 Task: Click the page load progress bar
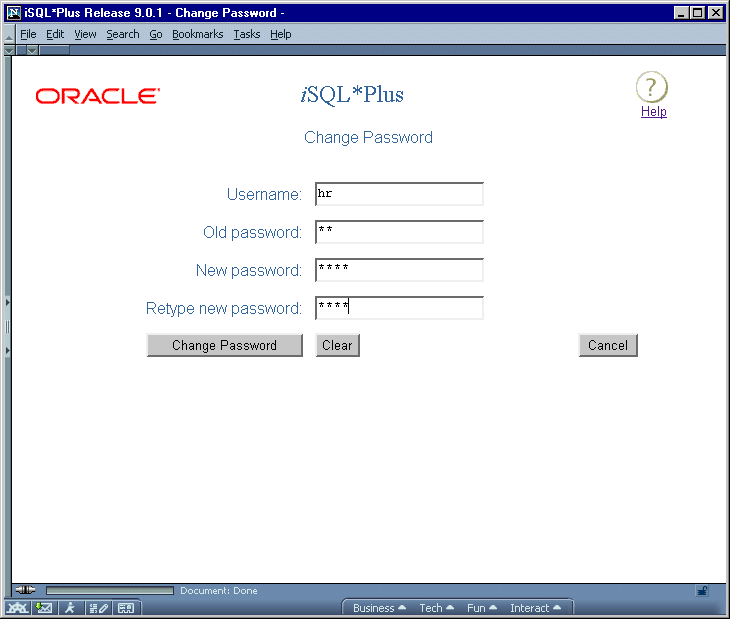point(110,591)
